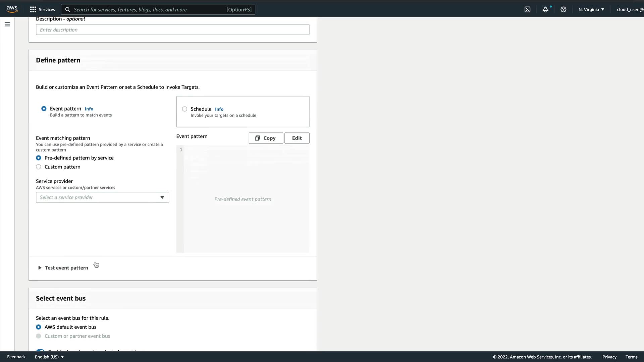Open the English (US) language menu
The width and height of the screenshot is (644, 362).
[x=49, y=357]
